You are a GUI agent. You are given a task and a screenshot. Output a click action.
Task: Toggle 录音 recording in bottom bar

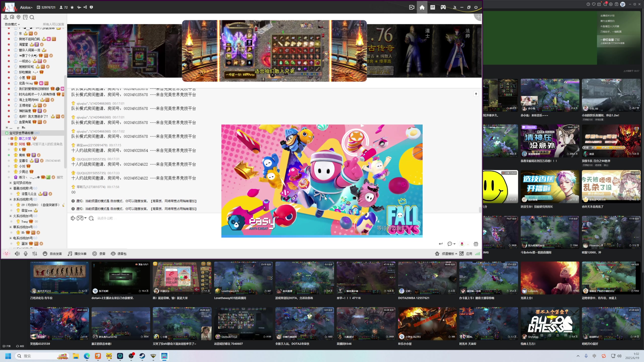[99, 254]
